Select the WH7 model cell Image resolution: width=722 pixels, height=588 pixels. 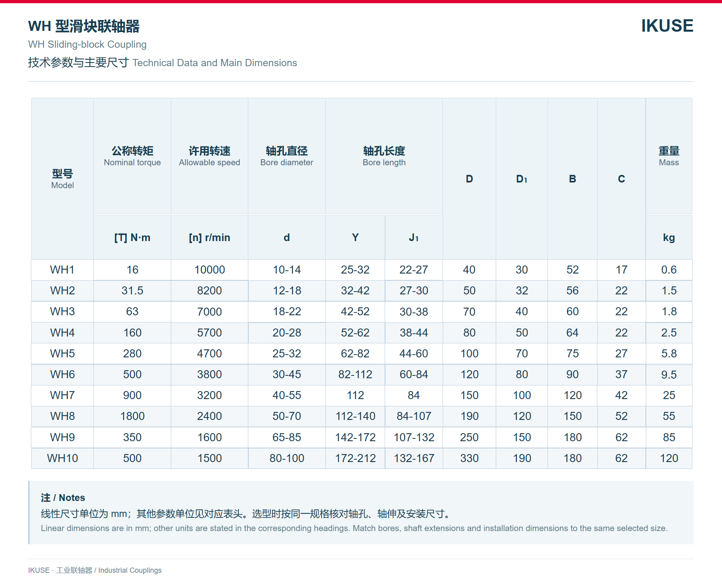[62, 395]
